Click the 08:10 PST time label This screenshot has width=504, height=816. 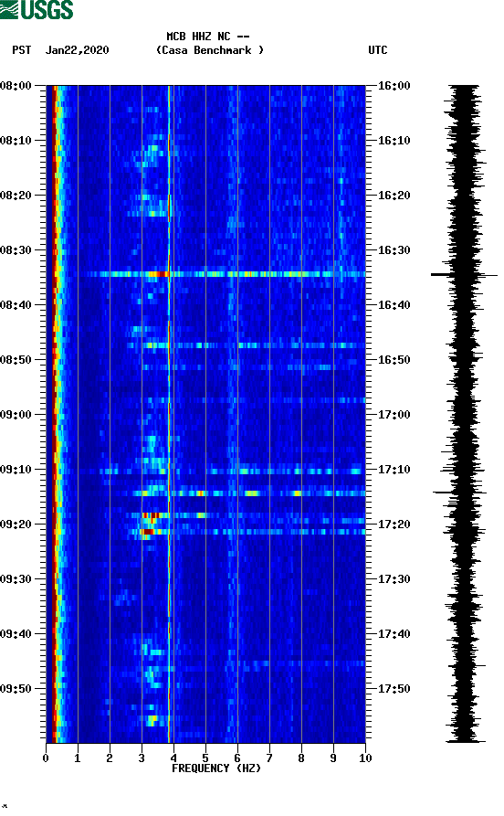click(16, 141)
